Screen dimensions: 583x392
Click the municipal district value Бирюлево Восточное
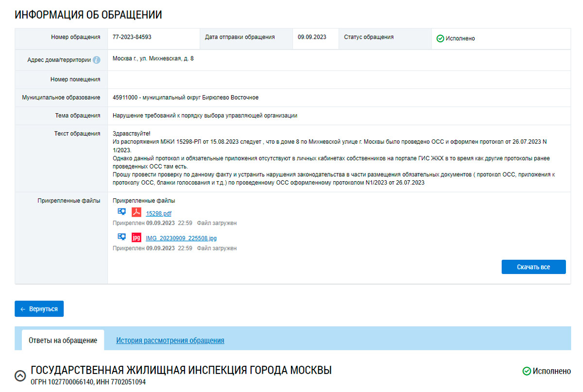186,98
